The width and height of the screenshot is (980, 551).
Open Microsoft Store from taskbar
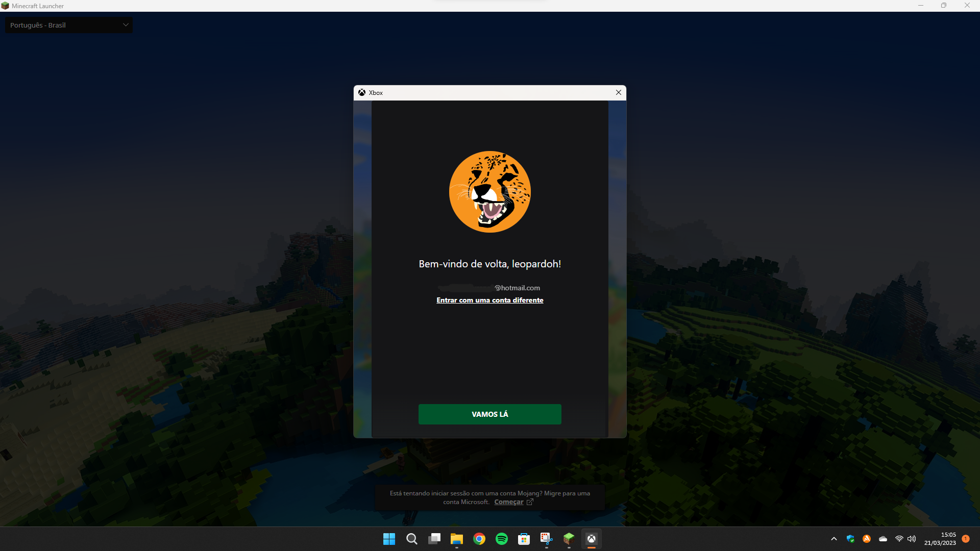(x=524, y=539)
